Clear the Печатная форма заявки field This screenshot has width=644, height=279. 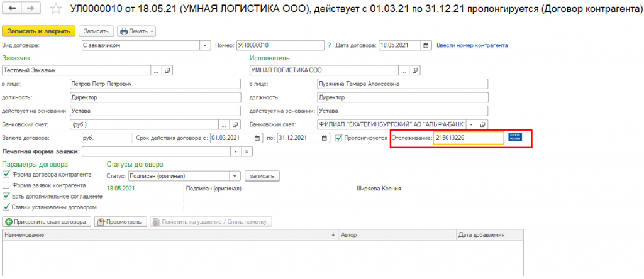coord(247,152)
